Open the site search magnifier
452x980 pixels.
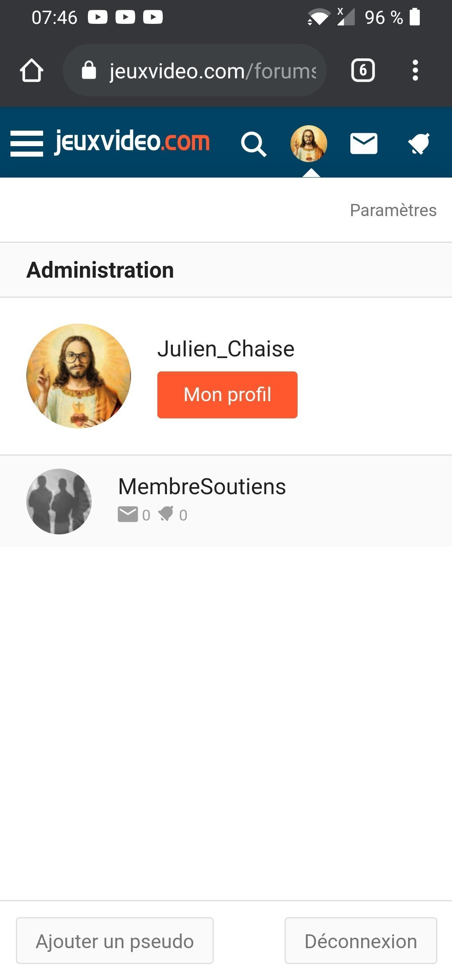click(253, 144)
